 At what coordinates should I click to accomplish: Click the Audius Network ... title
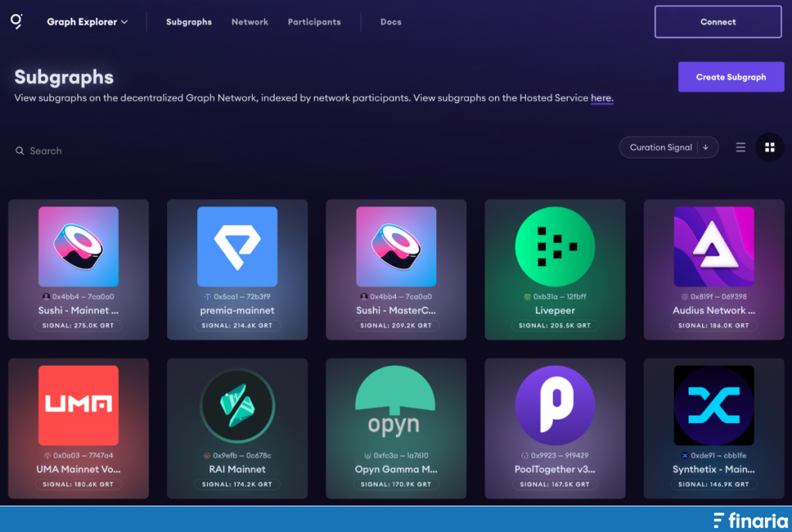click(714, 310)
